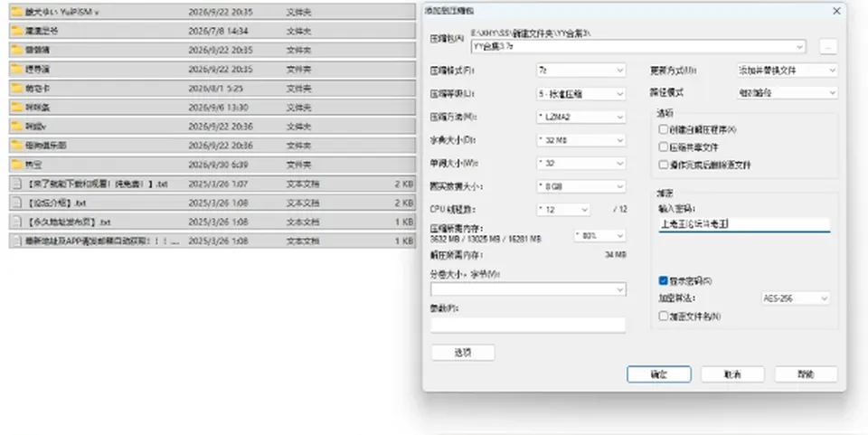Image resolution: width=868 pixels, height=435 pixels.
Task: Click the 1 KB size of 【永久地址发布页】.txt
Action: tap(404, 222)
